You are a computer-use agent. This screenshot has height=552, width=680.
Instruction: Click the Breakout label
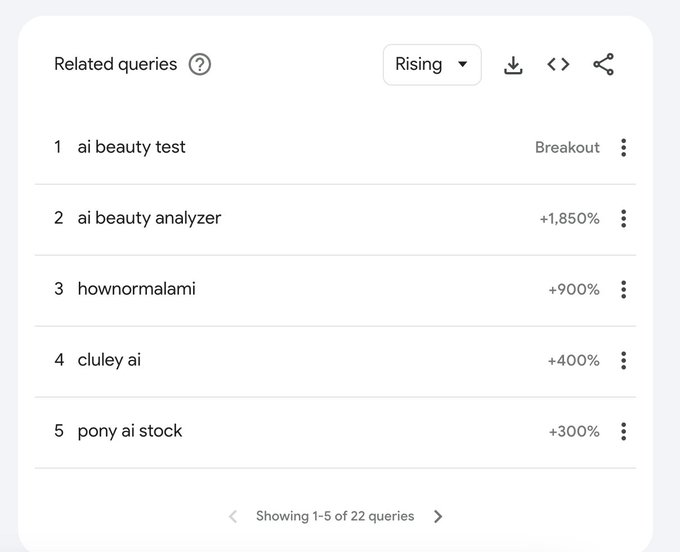pos(567,147)
